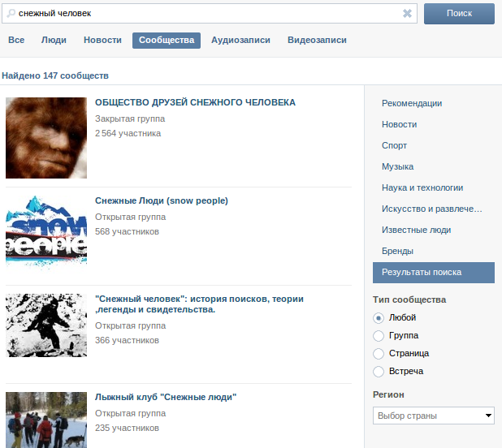The width and height of the screenshot is (502, 448).
Task: Click the Поиск button
Action: 459,14
